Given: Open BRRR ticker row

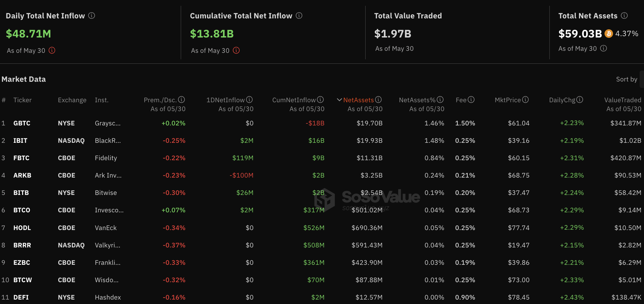Looking at the screenshot, I should click(x=22, y=245).
